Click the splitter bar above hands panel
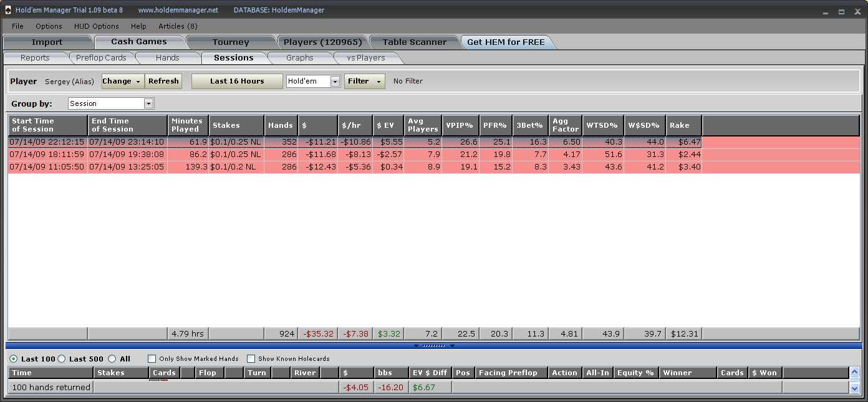 pyautogui.click(x=434, y=345)
